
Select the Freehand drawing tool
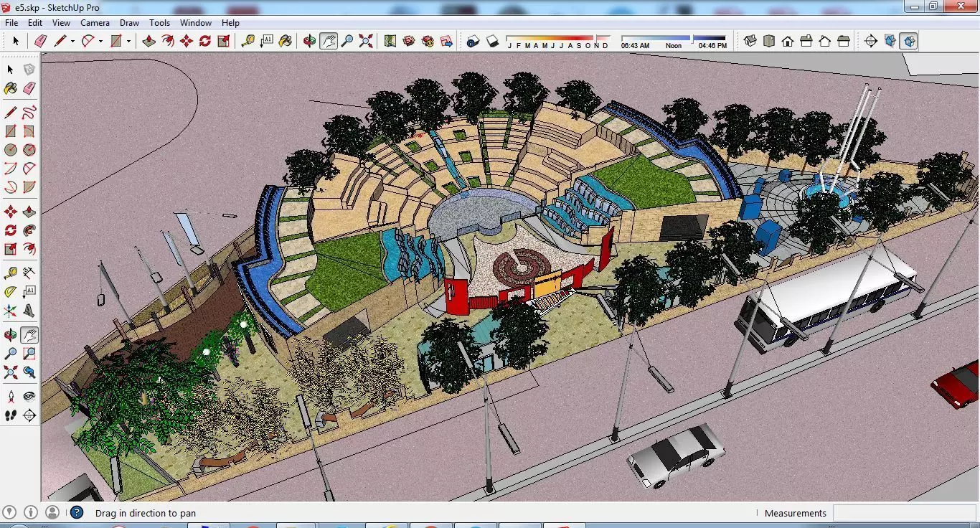click(x=29, y=113)
